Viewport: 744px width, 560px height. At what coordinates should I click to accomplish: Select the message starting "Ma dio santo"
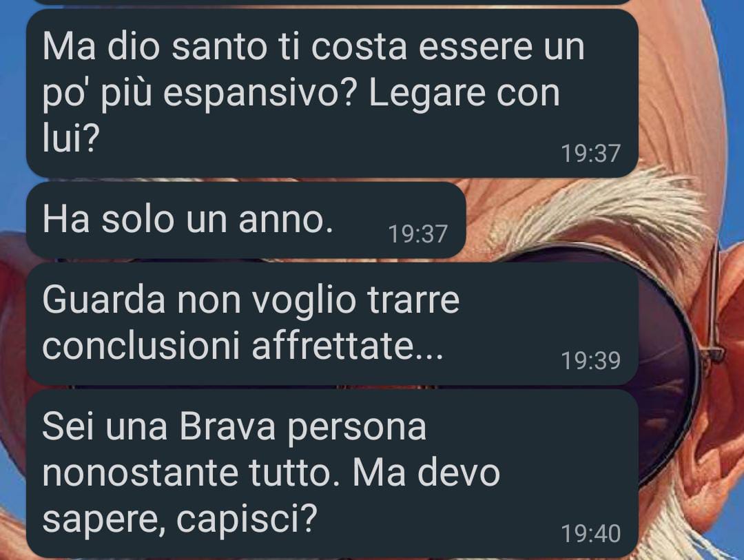[332, 94]
